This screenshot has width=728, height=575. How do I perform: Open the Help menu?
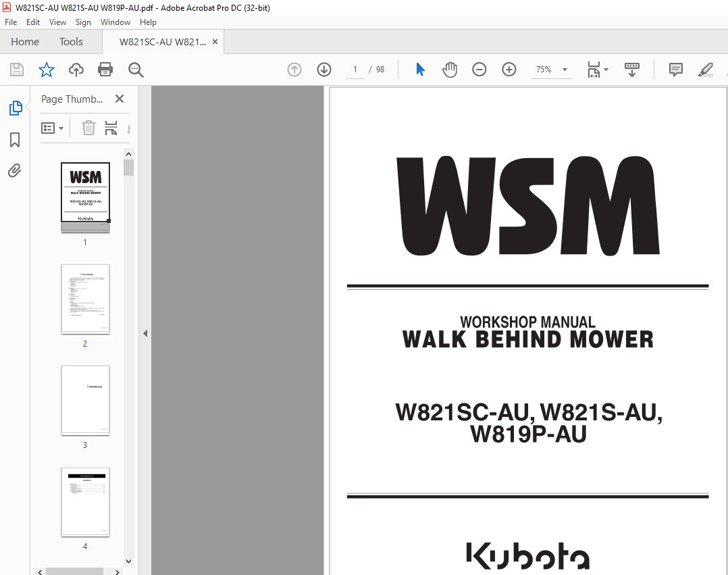click(148, 22)
